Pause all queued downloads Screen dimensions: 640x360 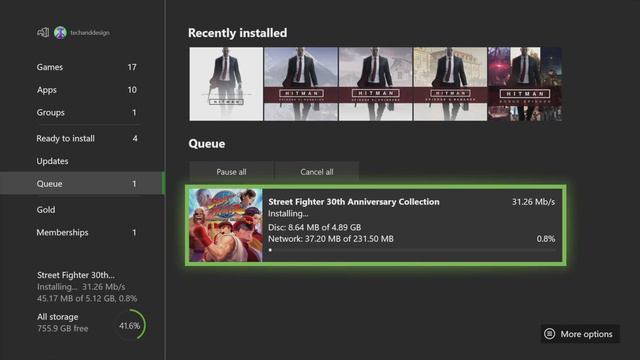click(x=231, y=172)
